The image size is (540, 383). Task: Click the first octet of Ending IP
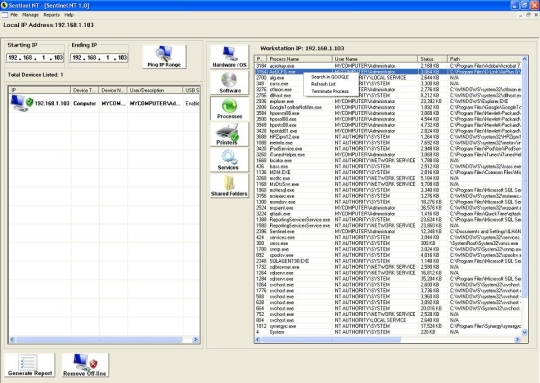pyautogui.click(x=77, y=58)
